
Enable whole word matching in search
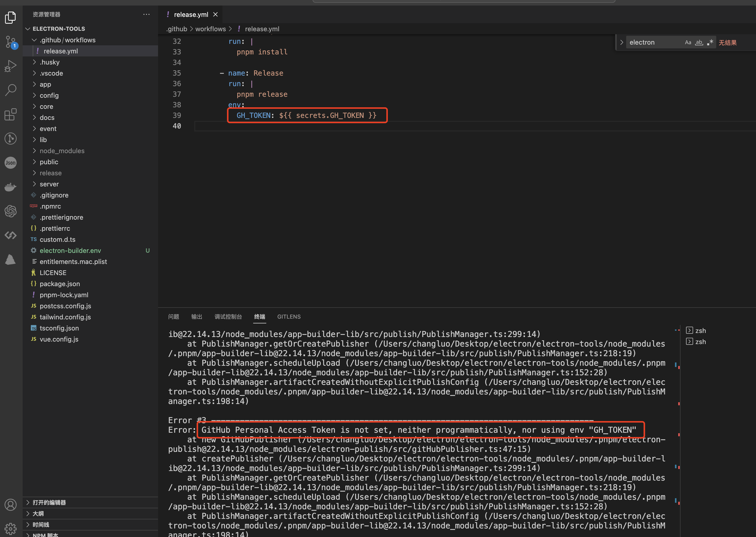click(x=699, y=42)
